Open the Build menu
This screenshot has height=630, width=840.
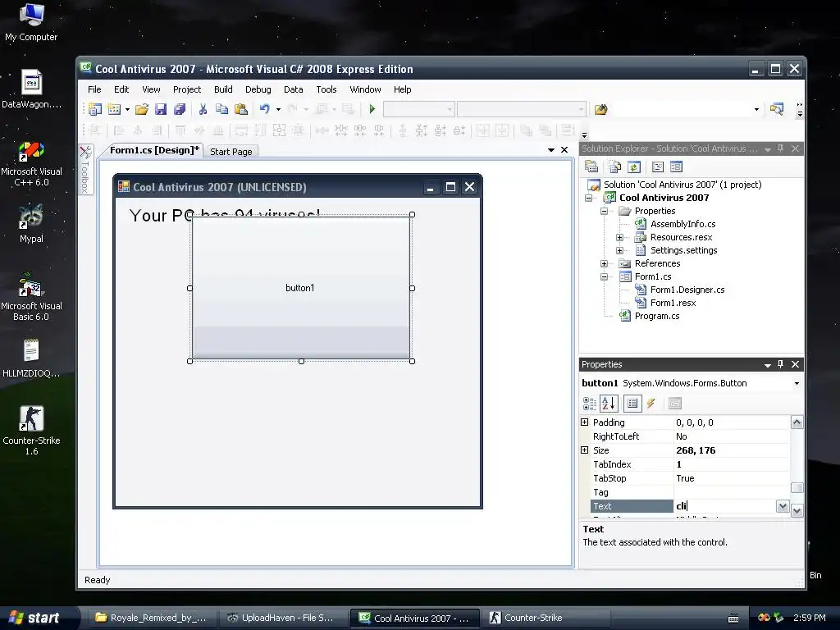click(223, 89)
